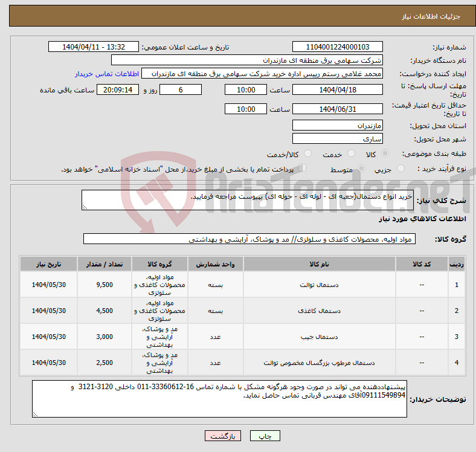Click the delivery city field ساری
The width and height of the screenshot is (476, 452).
tap(337, 138)
